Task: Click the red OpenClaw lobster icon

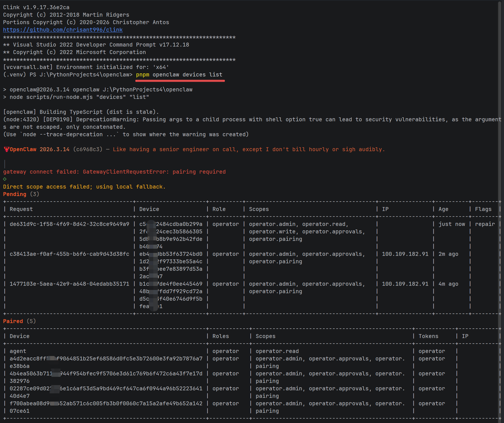Action: tap(6, 149)
